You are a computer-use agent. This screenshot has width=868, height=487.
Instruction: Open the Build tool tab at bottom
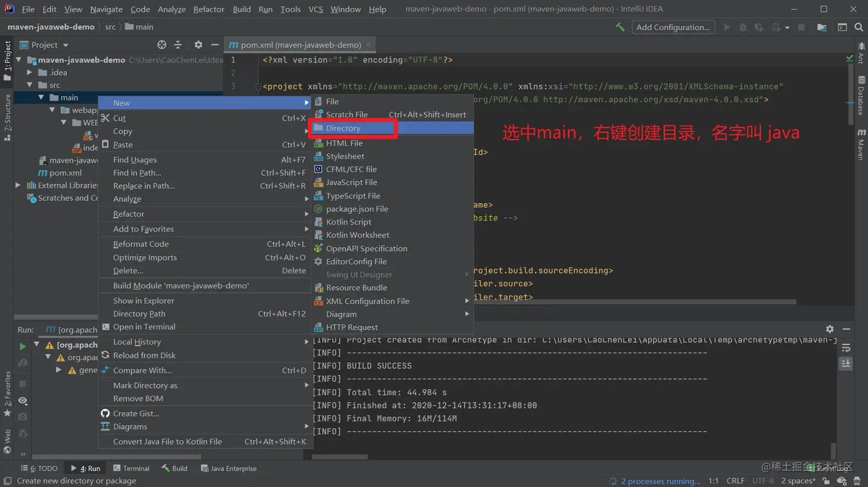point(175,469)
